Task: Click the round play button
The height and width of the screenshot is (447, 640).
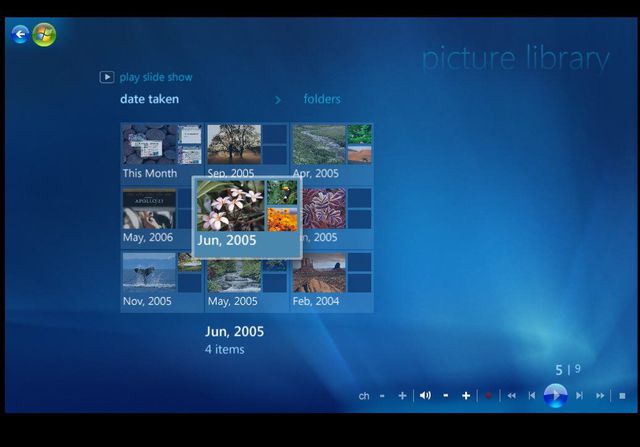Action: tap(556, 395)
